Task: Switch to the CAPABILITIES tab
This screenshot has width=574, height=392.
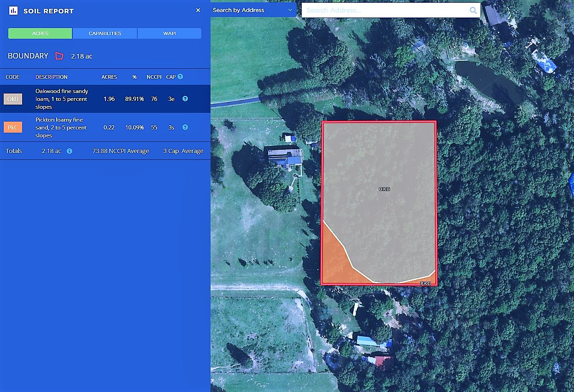Action: click(105, 34)
